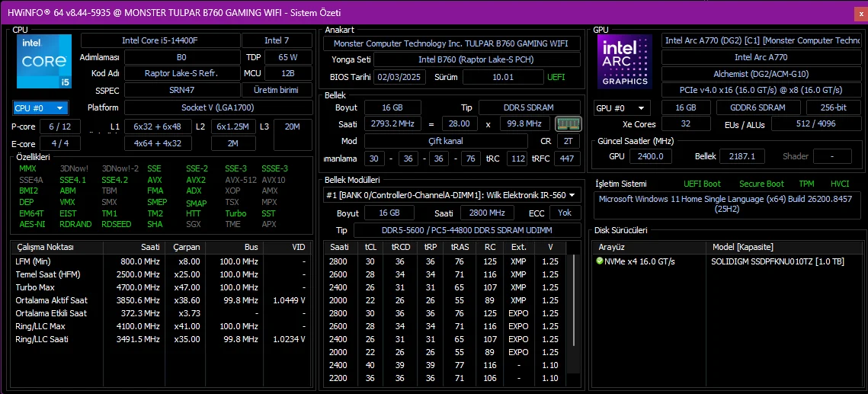The width and height of the screenshot is (868, 394).
Task: Click the MCU value 12B
Action: (x=288, y=73)
